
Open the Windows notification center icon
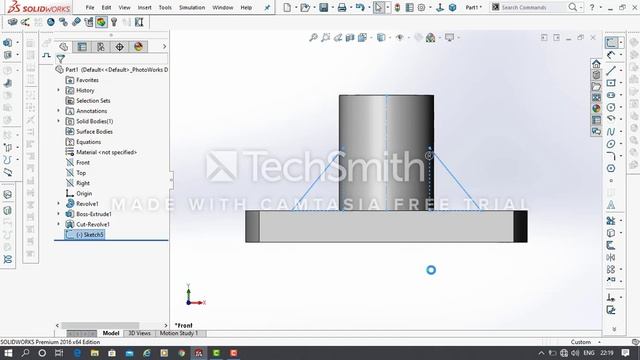tap(625, 353)
